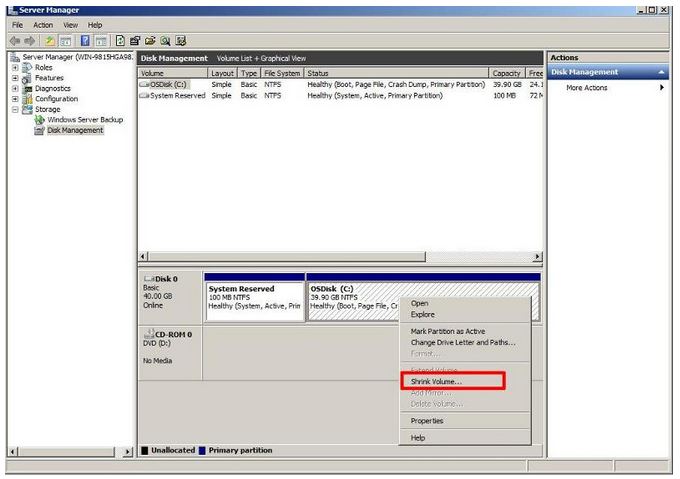
Task: Click the CD-ROM 0 drive icon
Action: [x=149, y=334]
